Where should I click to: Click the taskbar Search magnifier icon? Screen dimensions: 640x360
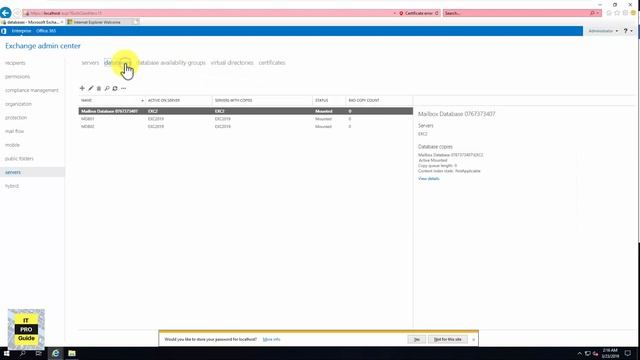(x=22, y=353)
